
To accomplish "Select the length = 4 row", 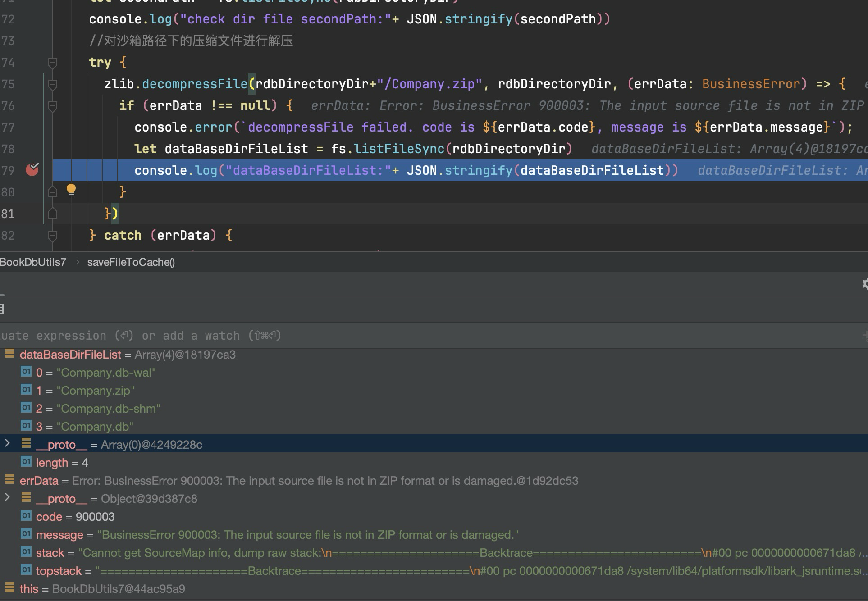I will click(434, 463).
